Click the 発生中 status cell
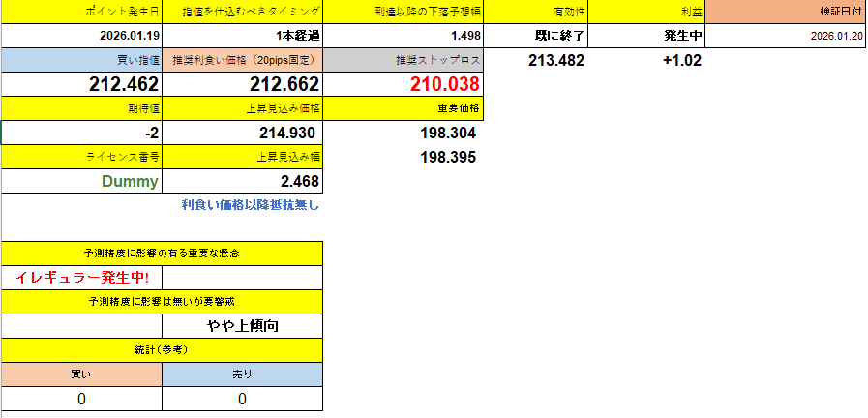This screenshot has width=868, height=418. coord(646,36)
